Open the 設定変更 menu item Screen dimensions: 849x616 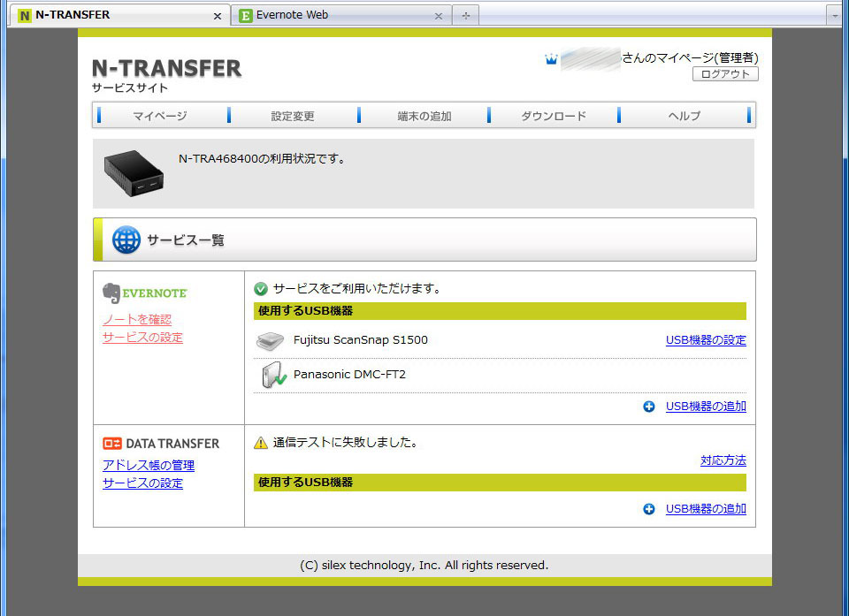pos(292,115)
